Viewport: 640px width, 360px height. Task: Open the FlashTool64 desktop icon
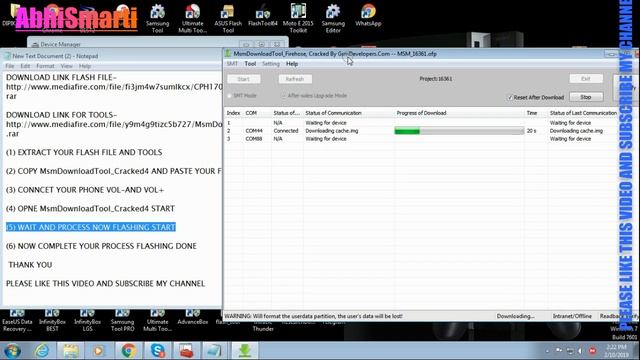[x=262, y=16]
